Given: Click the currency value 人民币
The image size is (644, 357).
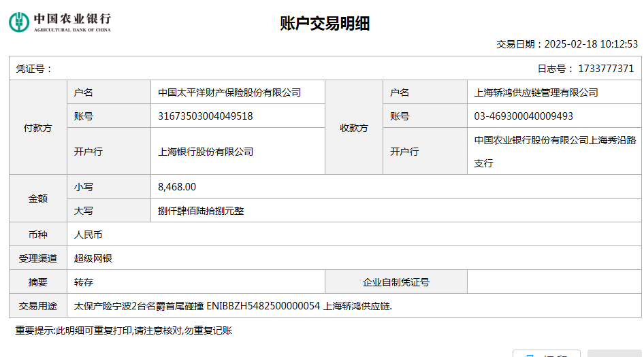Looking at the screenshot, I should click(x=88, y=235).
